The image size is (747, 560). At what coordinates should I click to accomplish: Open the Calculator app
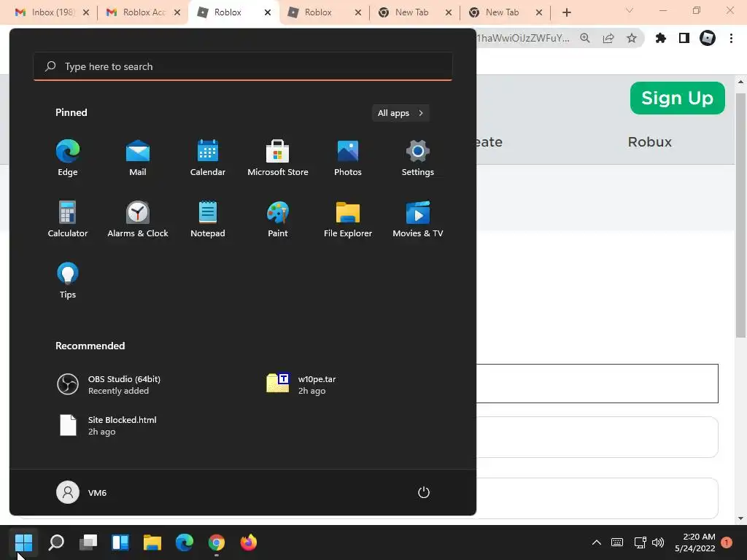68,219
